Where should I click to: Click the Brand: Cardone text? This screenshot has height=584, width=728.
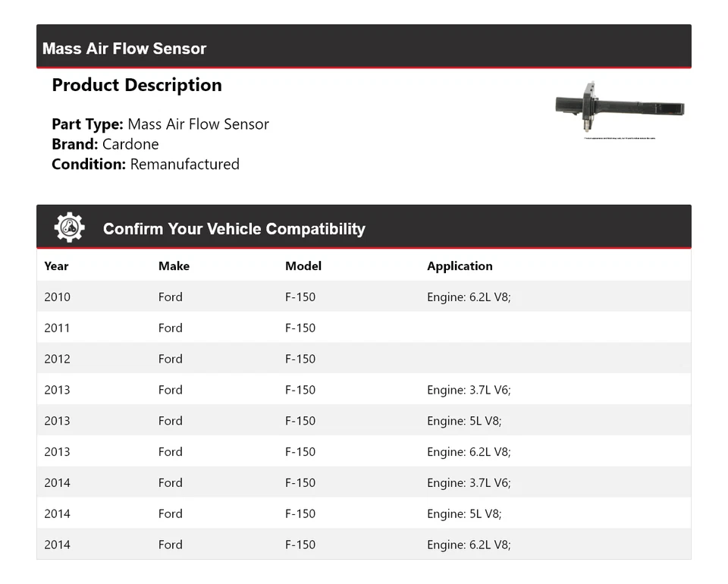[x=105, y=144]
